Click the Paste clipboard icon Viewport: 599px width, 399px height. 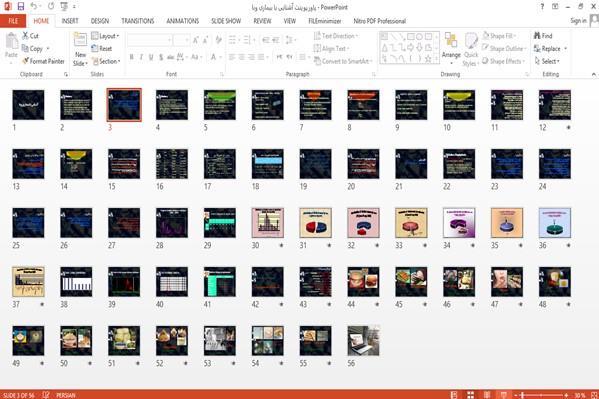[11, 41]
